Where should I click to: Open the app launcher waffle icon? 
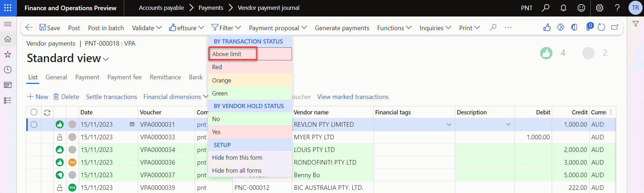[x=8, y=8]
